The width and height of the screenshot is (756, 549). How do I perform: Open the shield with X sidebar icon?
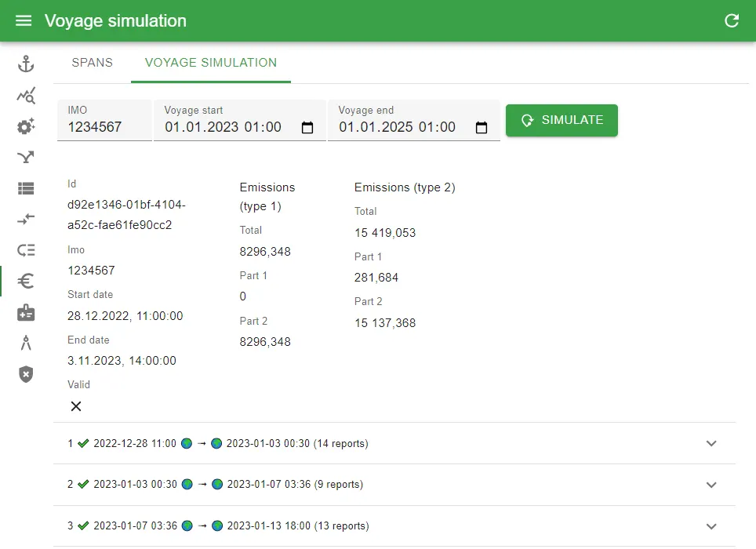26,375
